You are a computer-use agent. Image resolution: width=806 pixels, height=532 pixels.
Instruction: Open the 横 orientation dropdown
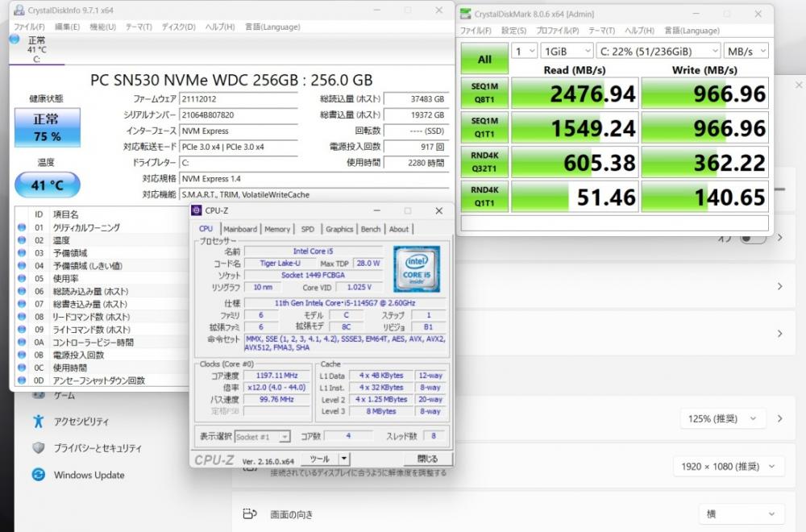tap(742, 513)
